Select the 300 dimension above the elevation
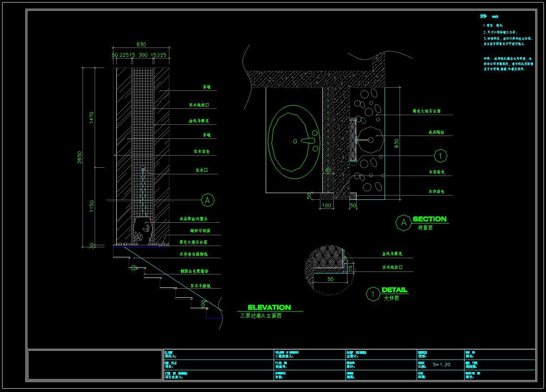Image resolution: width=546 pixels, height=392 pixels. (x=143, y=55)
